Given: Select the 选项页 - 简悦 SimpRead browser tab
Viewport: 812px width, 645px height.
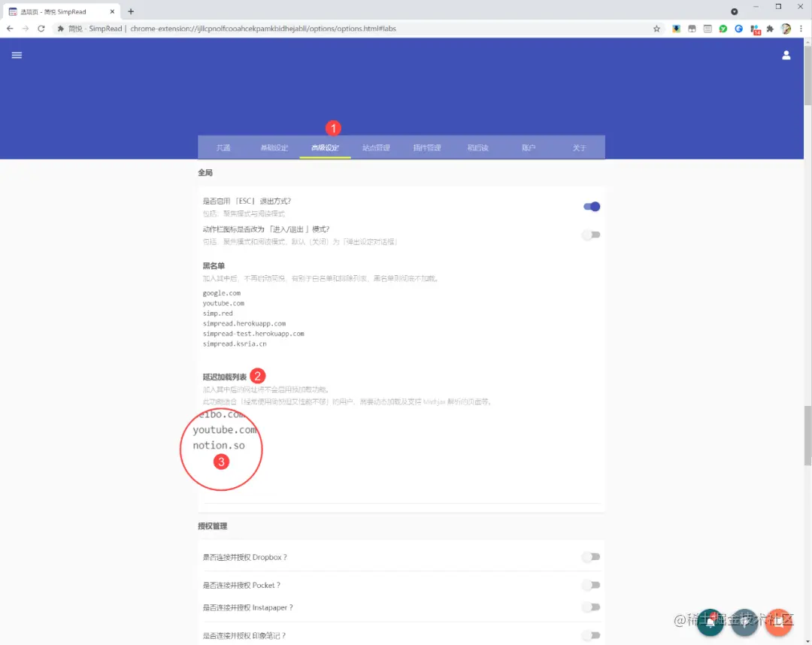Looking at the screenshot, I should coord(61,11).
